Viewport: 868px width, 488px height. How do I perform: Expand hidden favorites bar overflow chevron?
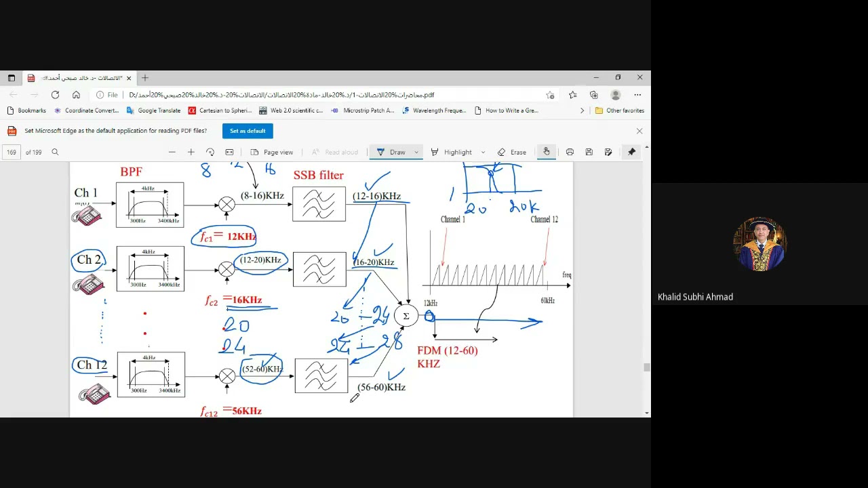582,110
